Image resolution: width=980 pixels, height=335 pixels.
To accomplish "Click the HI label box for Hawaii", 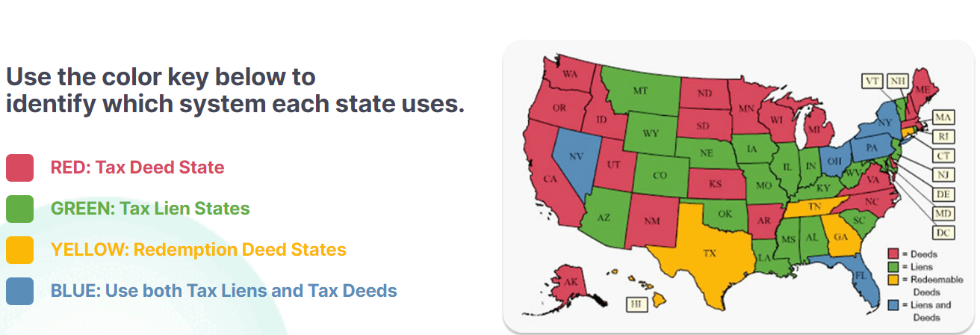I will pos(636,304).
